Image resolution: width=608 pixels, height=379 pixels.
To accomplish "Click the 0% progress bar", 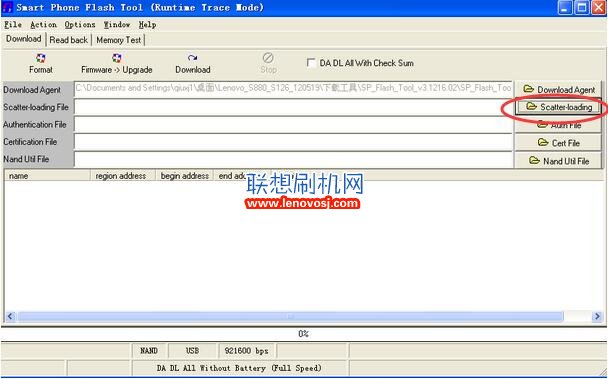I will click(304, 334).
